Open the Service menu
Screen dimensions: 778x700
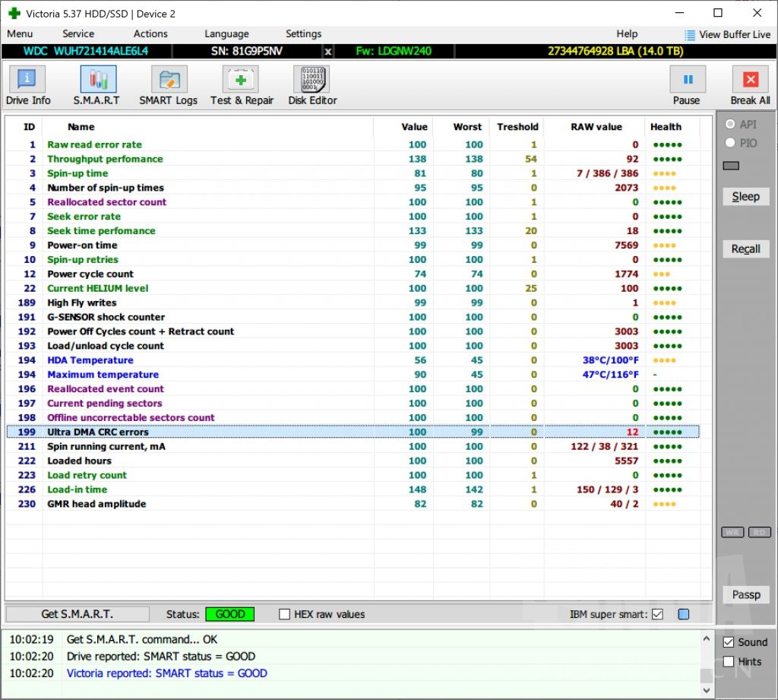pyautogui.click(x=78, y=34)
